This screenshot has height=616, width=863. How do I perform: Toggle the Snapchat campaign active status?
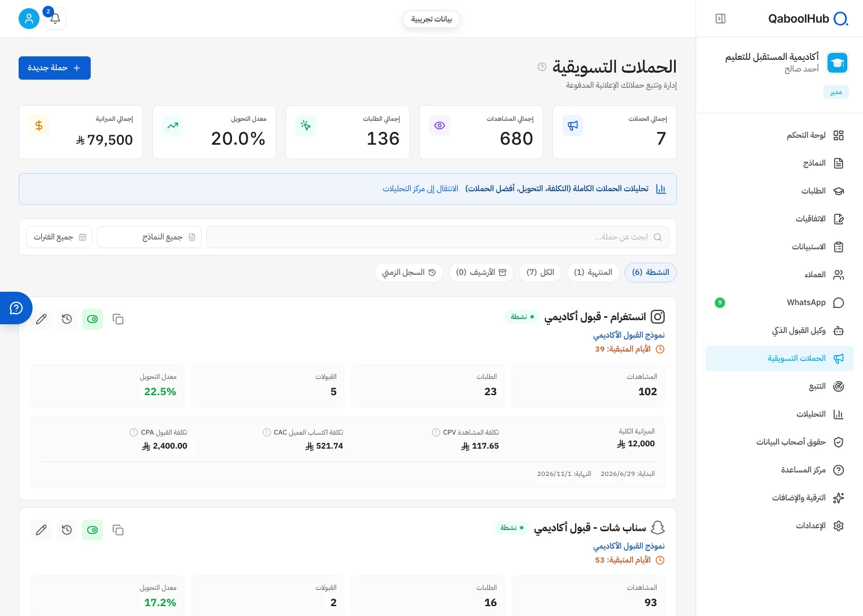[x=92, y=530]
